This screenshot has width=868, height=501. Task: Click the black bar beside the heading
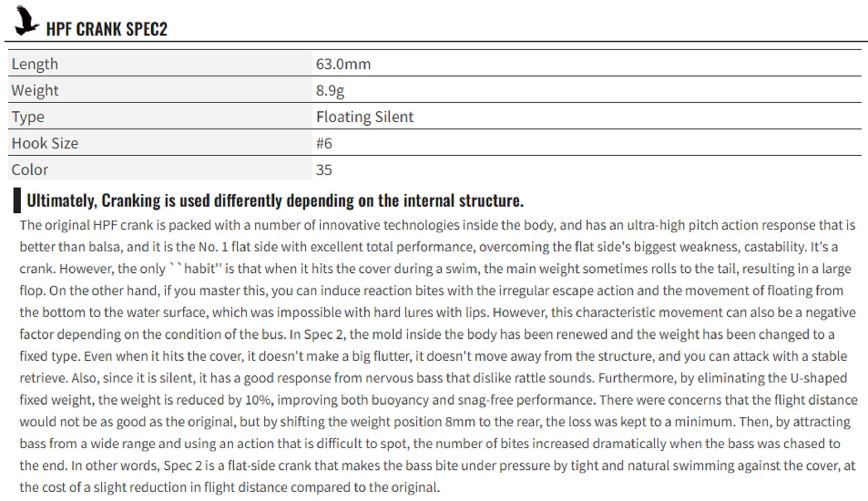(x=17, y=200)
